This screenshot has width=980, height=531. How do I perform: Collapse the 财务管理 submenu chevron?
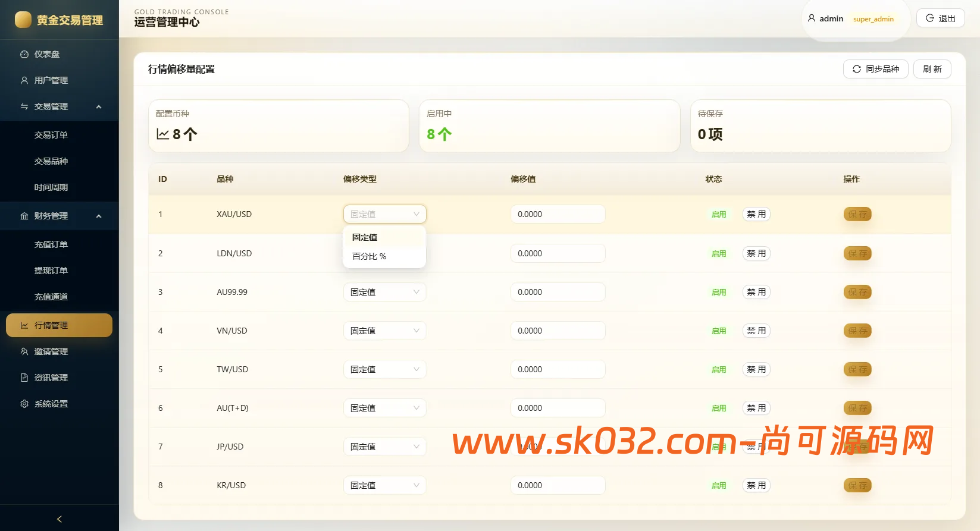click(99, 216)
